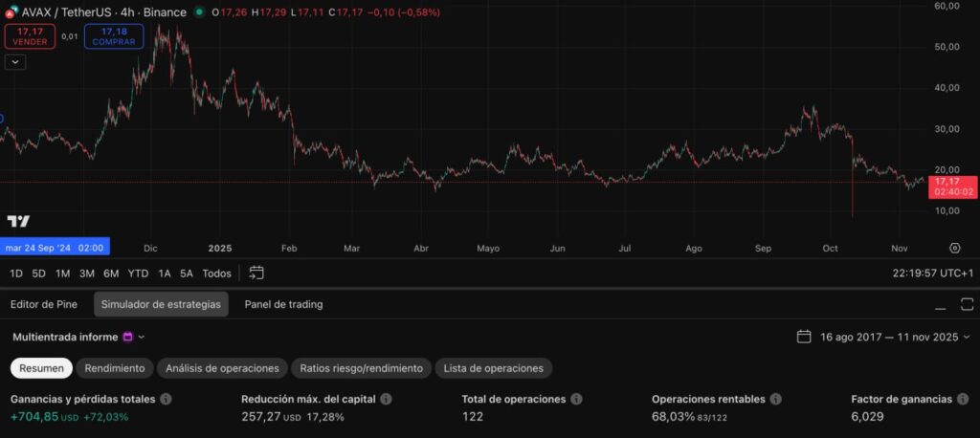The height and width of the screenshot is (438, 980).
Task: Select the 1A time range
Action: [165, 274]
